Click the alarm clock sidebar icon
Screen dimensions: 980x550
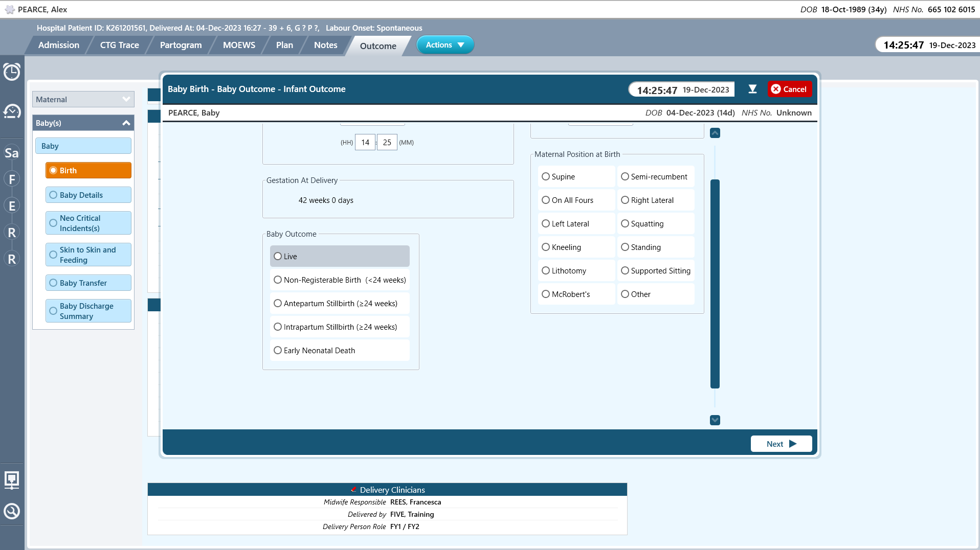click(12, 72)
